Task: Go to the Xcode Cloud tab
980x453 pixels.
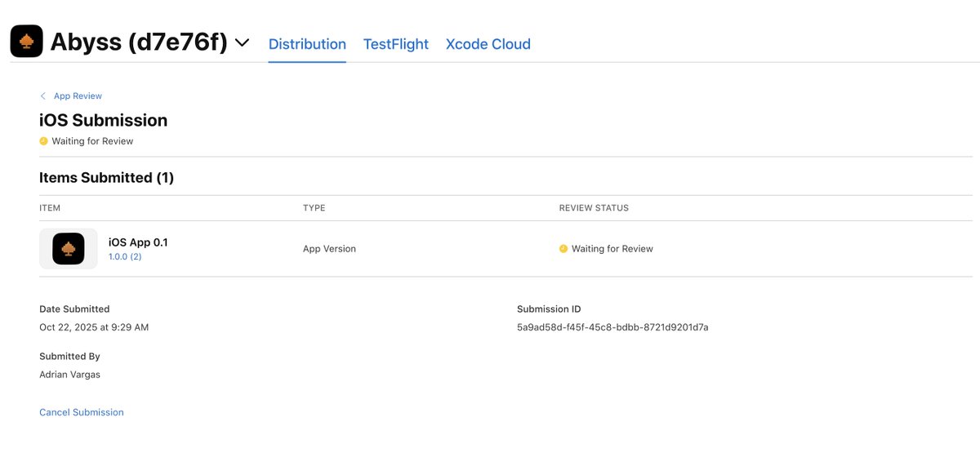Action: coord(488,44)
